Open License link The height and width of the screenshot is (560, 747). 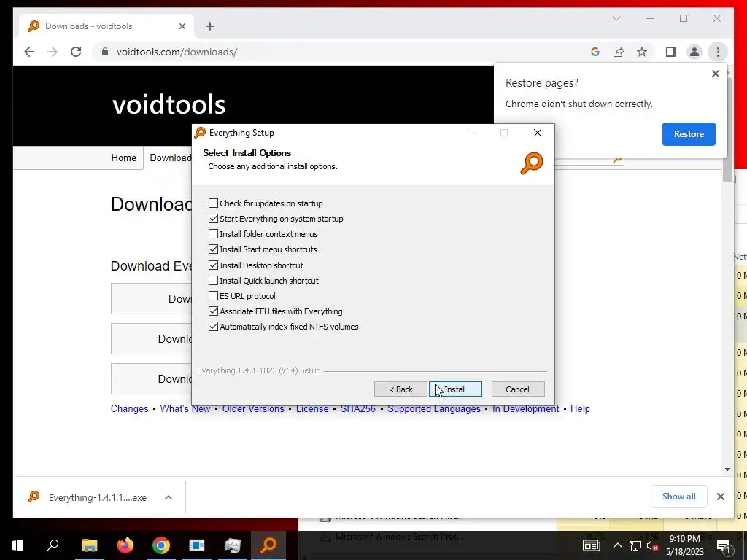tap(312, 408)
